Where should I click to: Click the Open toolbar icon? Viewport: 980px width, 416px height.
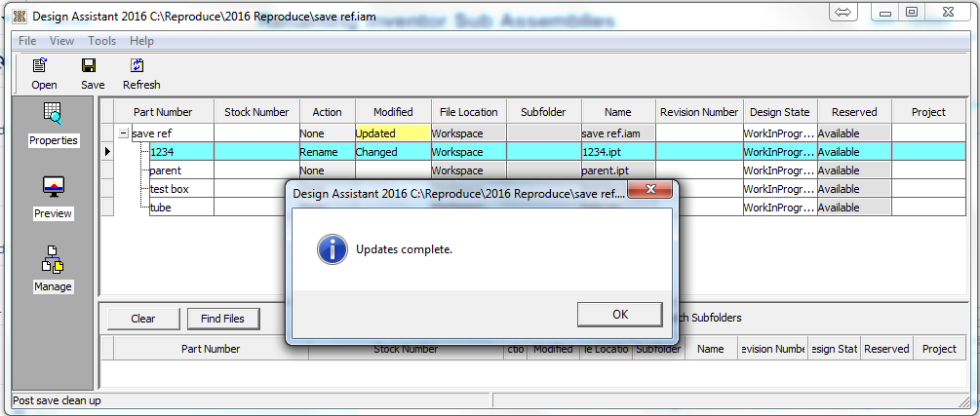40,65
